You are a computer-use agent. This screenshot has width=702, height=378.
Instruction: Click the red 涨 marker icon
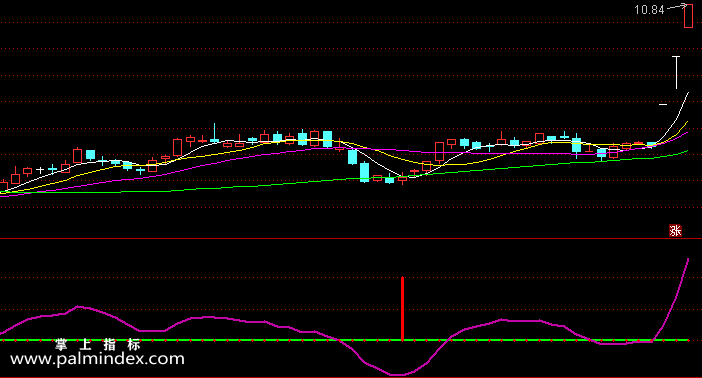coord(675,231)
